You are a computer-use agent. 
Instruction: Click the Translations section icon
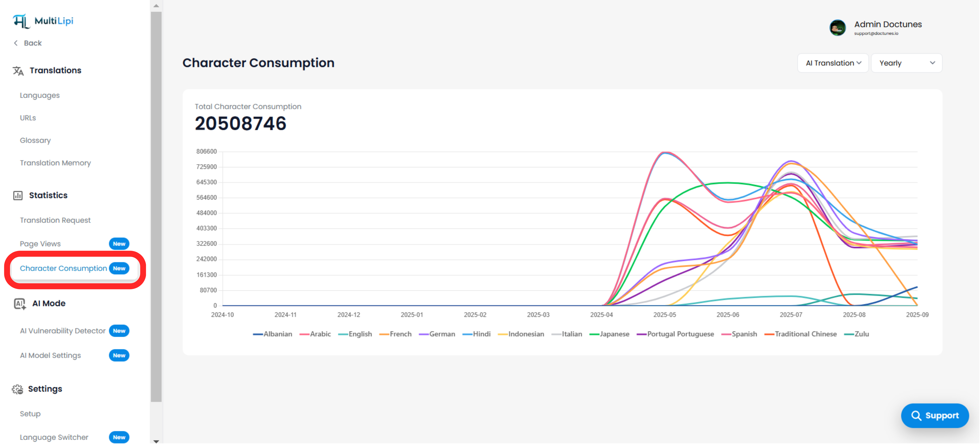point(18,71)
